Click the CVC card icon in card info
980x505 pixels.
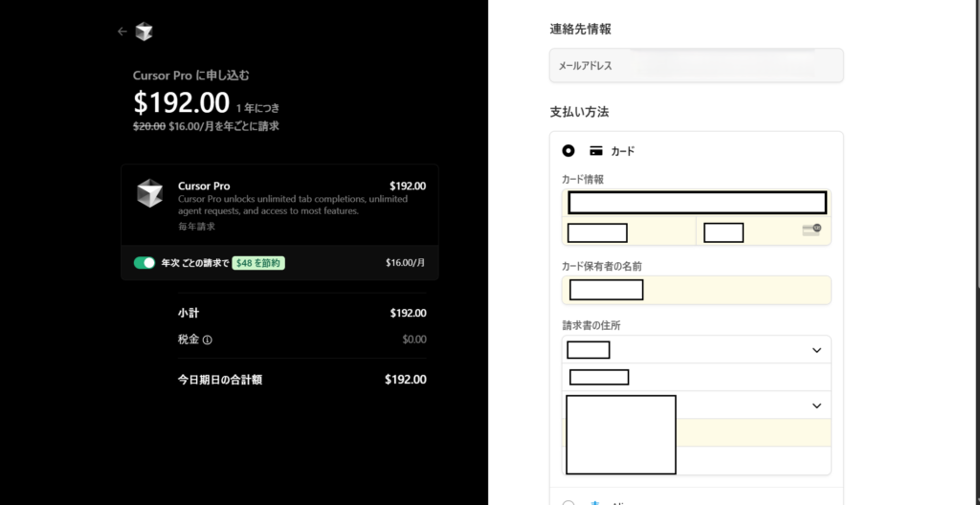[x=811, y=231]
